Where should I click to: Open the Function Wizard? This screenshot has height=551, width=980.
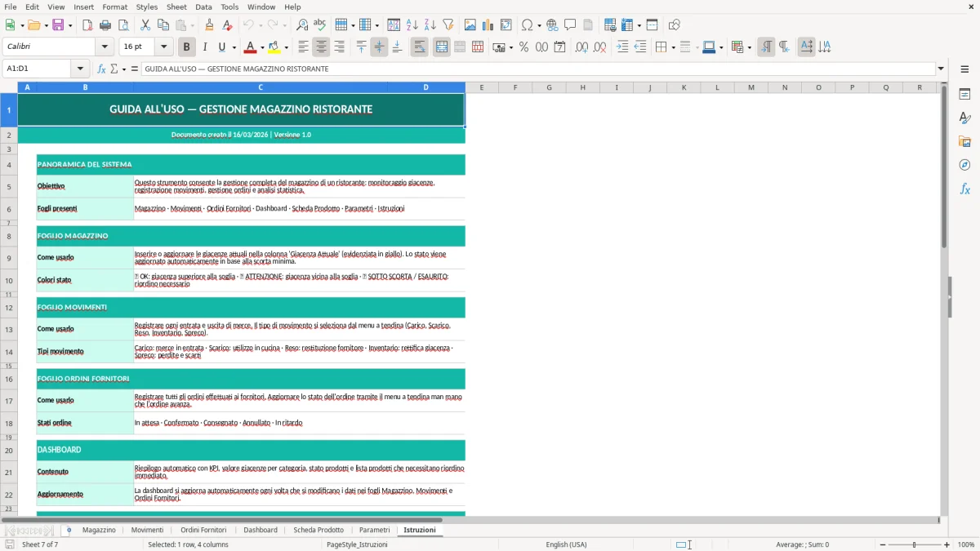[102, 69]
